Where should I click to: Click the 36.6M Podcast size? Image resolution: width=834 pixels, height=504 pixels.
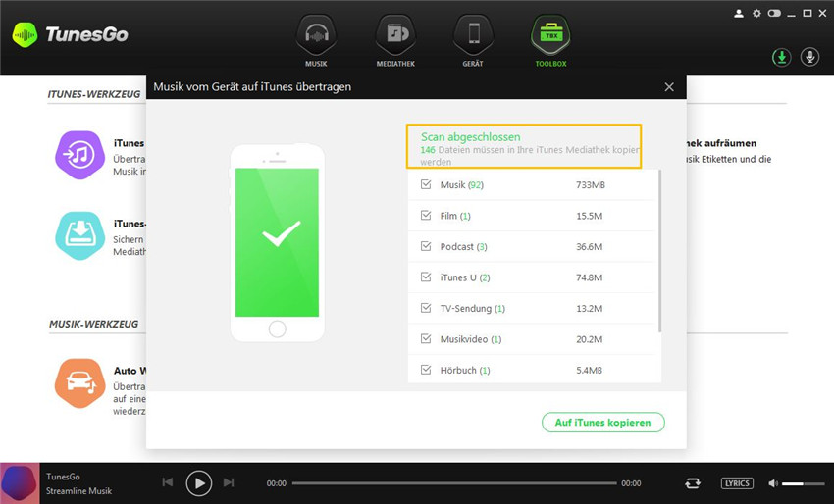pyautogui.click(x=589, y=247)
